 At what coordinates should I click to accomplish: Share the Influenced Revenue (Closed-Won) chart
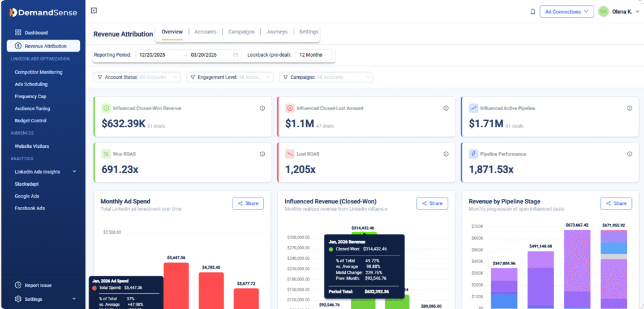[x=432, y=203]
